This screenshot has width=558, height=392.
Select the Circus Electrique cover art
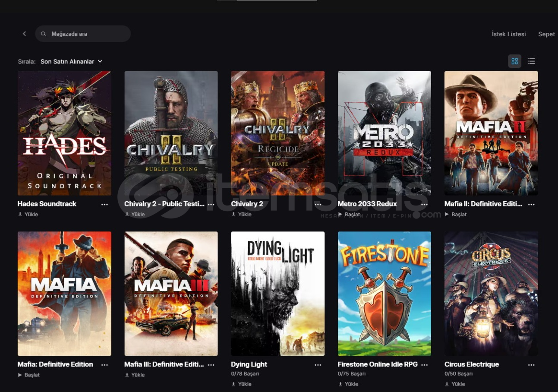pyautogui.click(x=491, y=294)
